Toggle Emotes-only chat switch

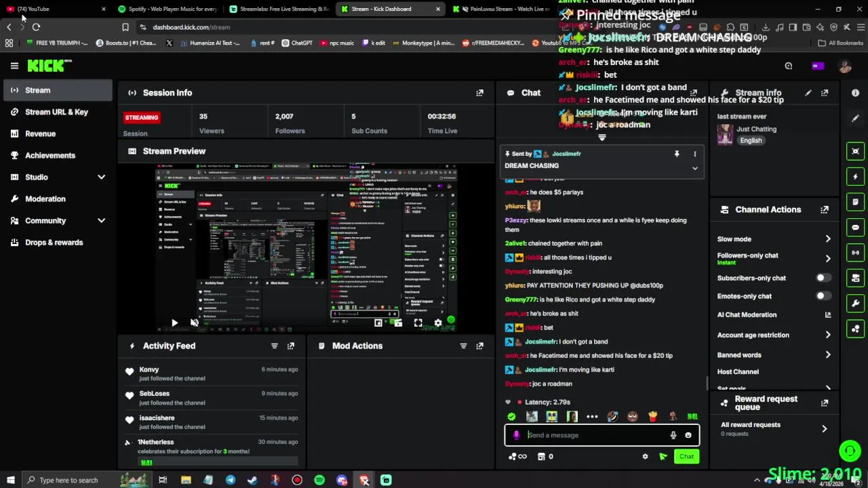pos(823,296)
